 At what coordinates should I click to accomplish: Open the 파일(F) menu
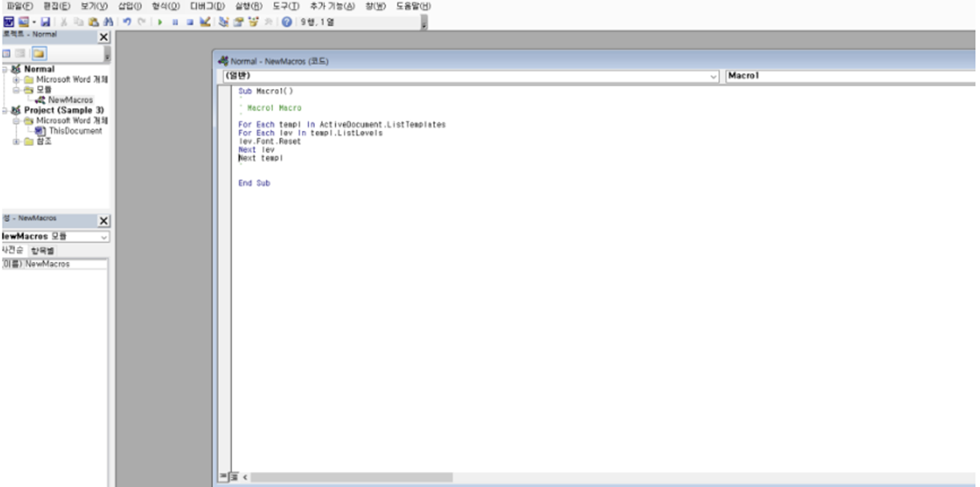(x=20, y=6)
